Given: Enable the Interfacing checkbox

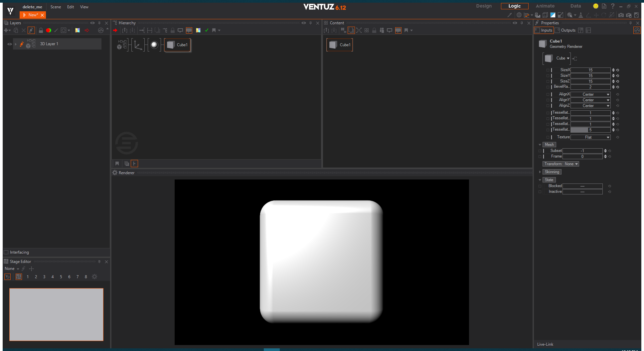Looking at the screenshot, I should tap(6, 252).
